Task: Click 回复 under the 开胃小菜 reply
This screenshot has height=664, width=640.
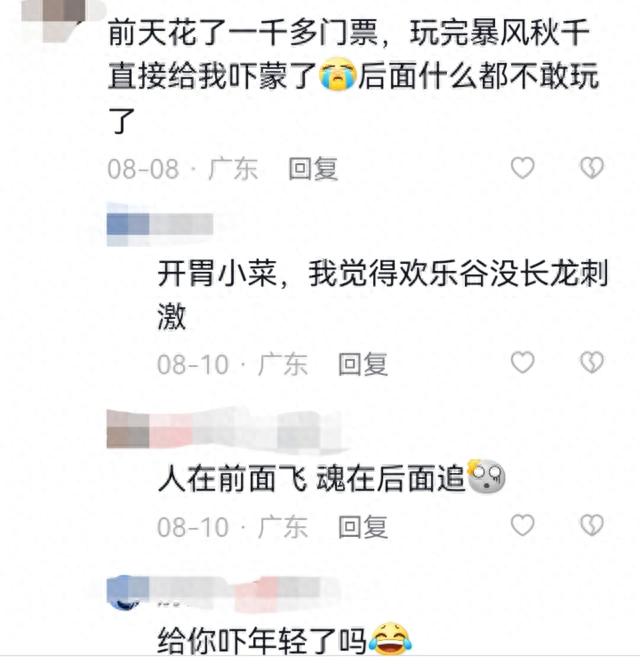Action: point(363,364)
